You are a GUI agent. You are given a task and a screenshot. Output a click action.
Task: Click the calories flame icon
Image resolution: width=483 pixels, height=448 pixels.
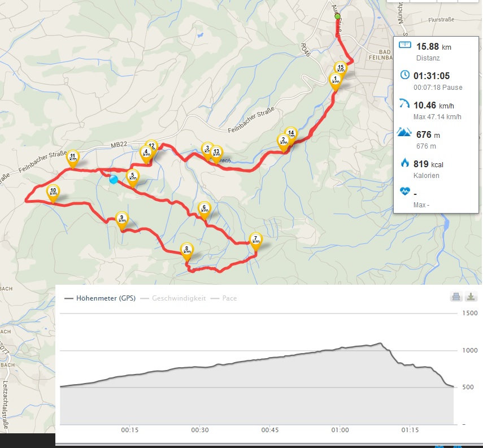(x=404, y=162)
